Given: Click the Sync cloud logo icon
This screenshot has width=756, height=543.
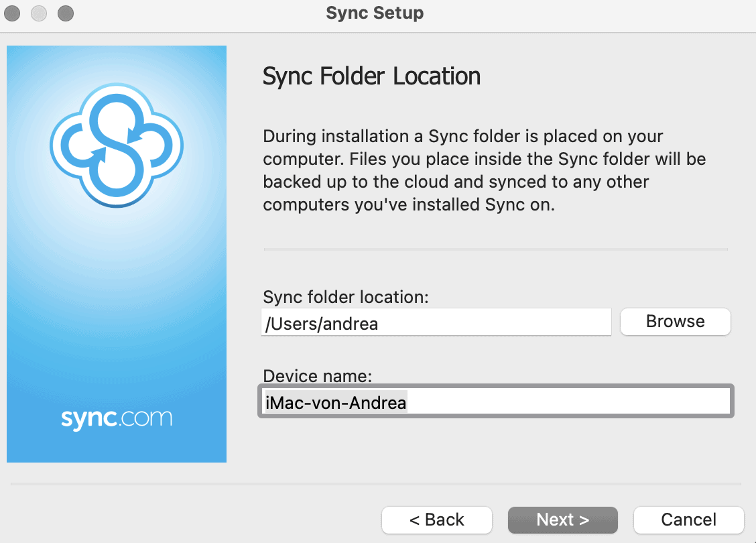Looking at the screenshot, I should [x=117, y=145].
